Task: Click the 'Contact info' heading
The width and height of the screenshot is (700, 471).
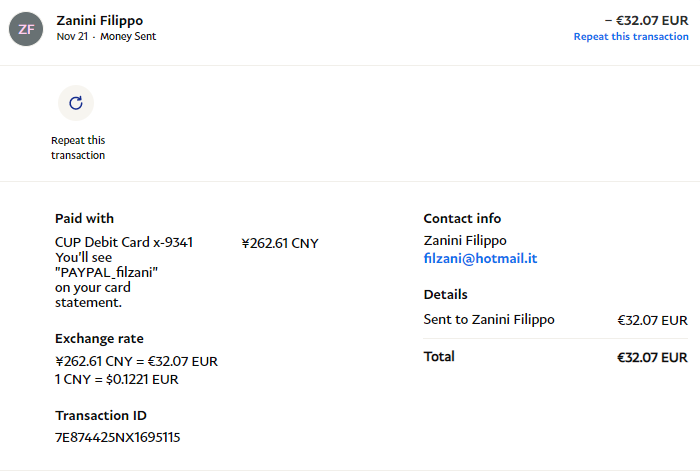Action: pyautogui.click(x=462, y=218)
